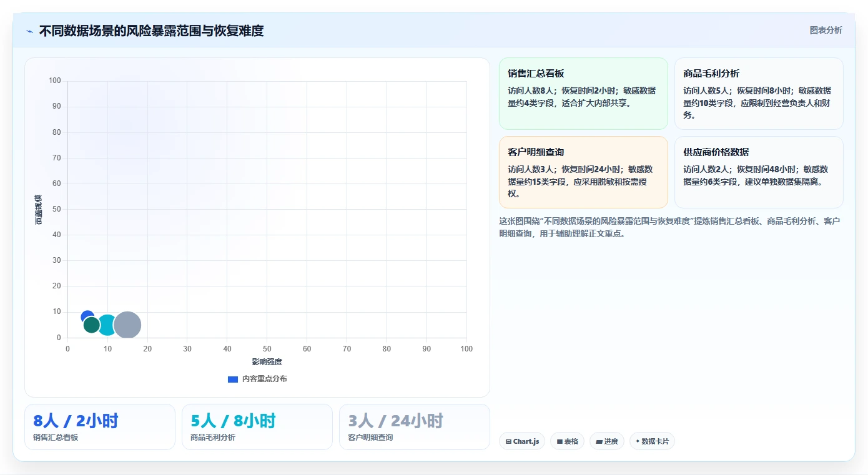This screenshot has width=868, height=475.
Task: Click the page title 不同数据场景的风险暴露范围与恢复难度
Action: pyautogui.click(x=151, y=31)
